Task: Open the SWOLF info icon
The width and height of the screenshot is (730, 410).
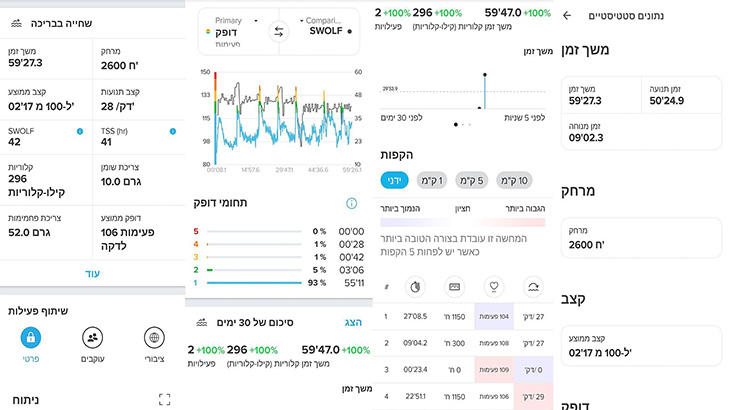Action: point(80,131)
